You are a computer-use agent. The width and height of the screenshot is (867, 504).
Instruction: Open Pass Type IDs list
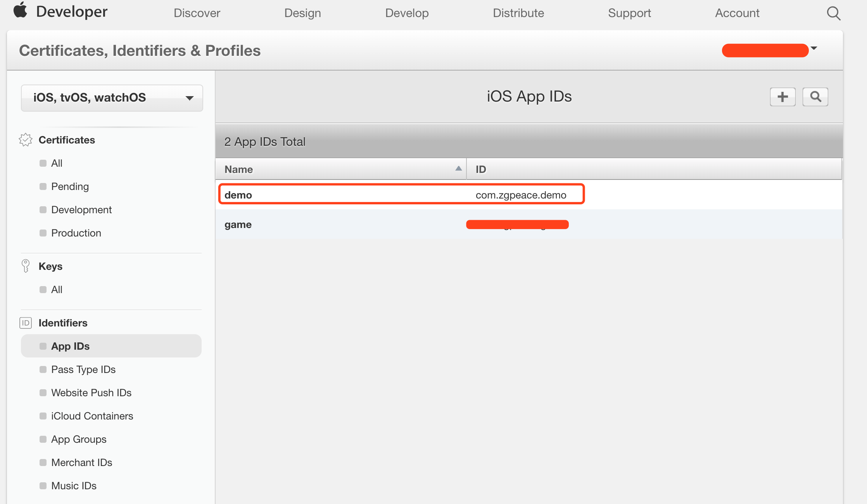tap(83, 369)
